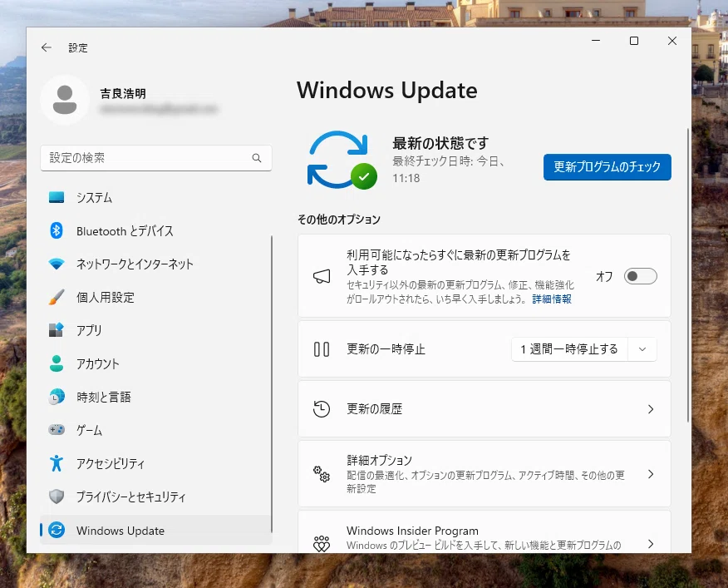Image resolution: width=728 pixels, height=588 pixels.
Task: Click the large update status icon with the green check
Action: (x=342, y=160)
